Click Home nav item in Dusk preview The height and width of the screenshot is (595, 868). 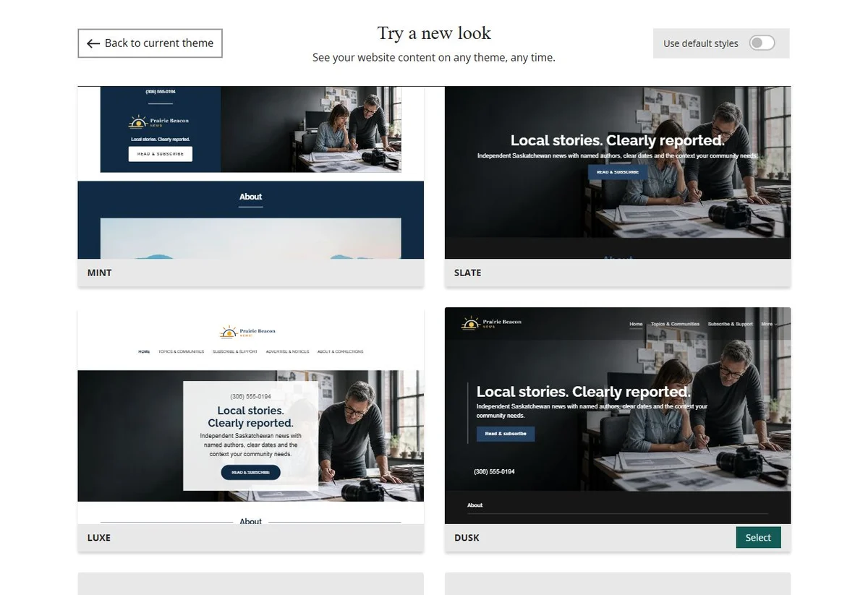[636, 324]
